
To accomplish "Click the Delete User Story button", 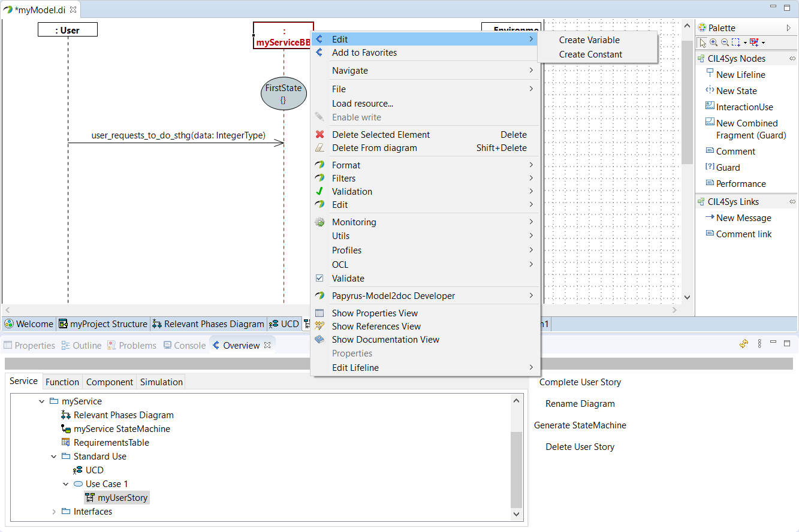I will pyautogui.click(x=580, y=447).
